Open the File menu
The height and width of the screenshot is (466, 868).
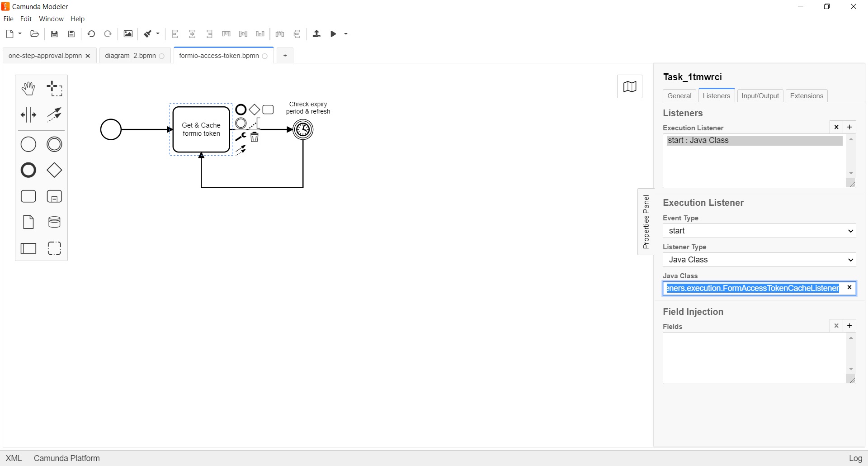9,19
